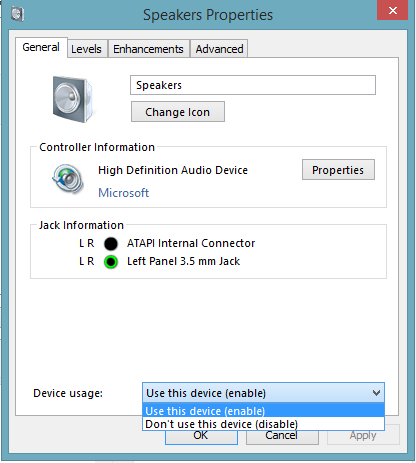Follow the Microsoft link
This screenshot has width=416, height=463.
[x=124, y=193]
